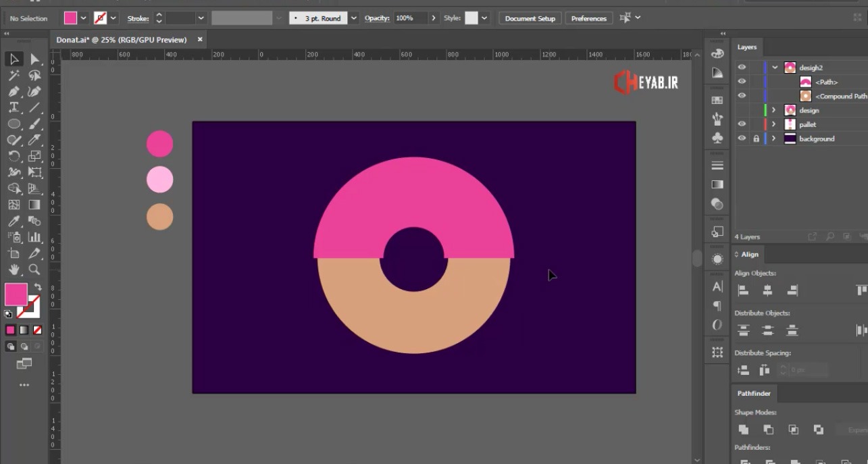Image resolution: width=868 pixels, height=464 pixels.
Task: Toggle visibility of the <Path> item
Action: 742,82
